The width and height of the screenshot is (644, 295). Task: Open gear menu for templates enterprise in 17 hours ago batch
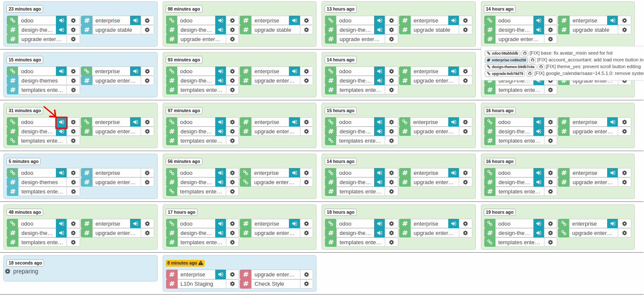coord(232,243)
